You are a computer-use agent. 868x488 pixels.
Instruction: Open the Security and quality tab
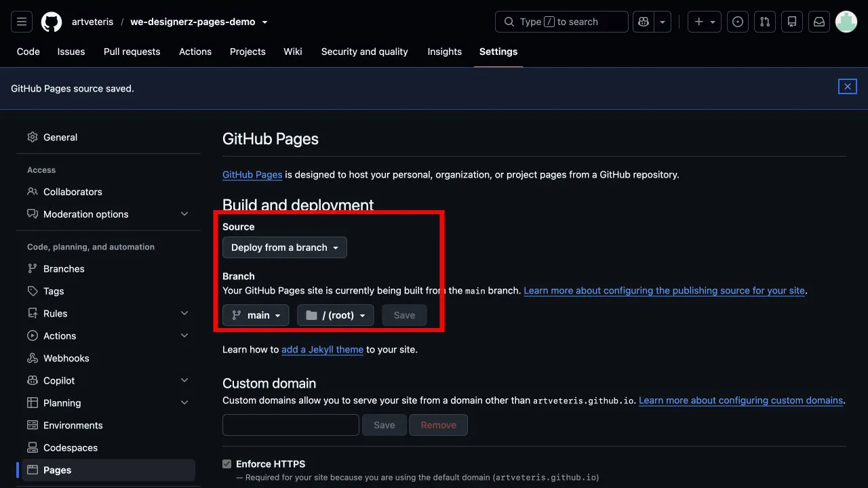coord(365,52)
